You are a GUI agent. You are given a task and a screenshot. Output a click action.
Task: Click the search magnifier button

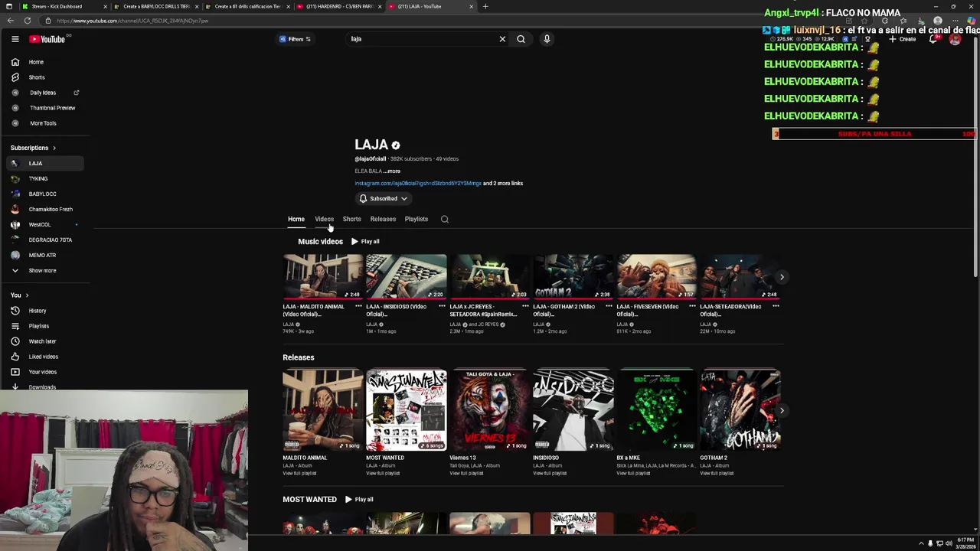tap(521, 39)
